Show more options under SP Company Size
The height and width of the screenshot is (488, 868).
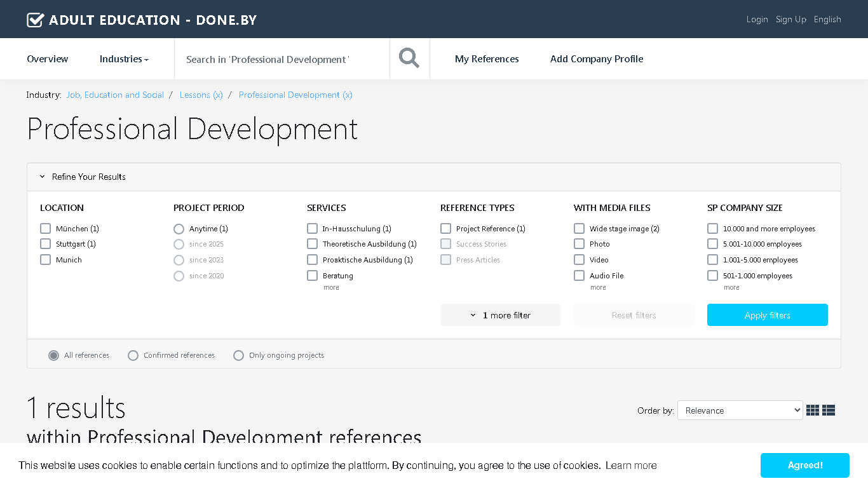(731, 288)
